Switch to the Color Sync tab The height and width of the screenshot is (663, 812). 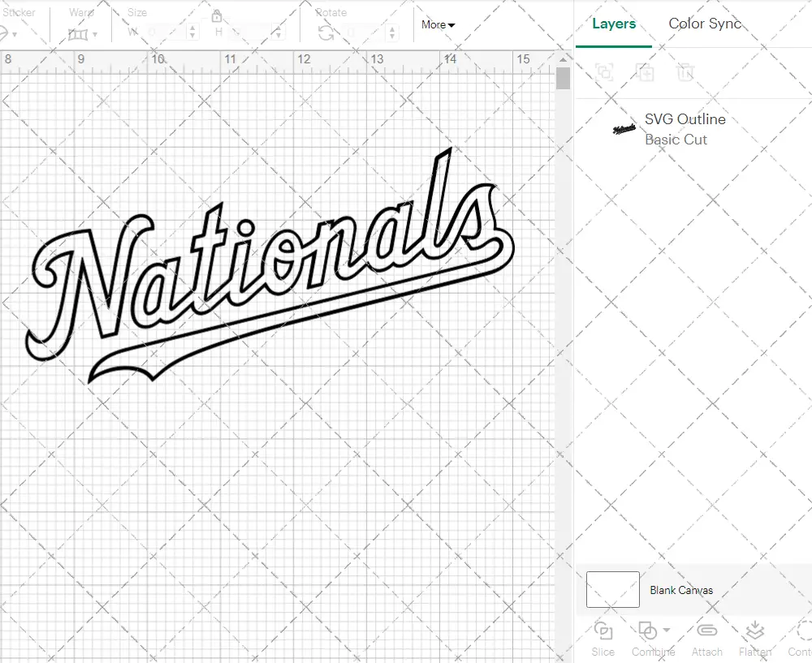click(705, 24)
